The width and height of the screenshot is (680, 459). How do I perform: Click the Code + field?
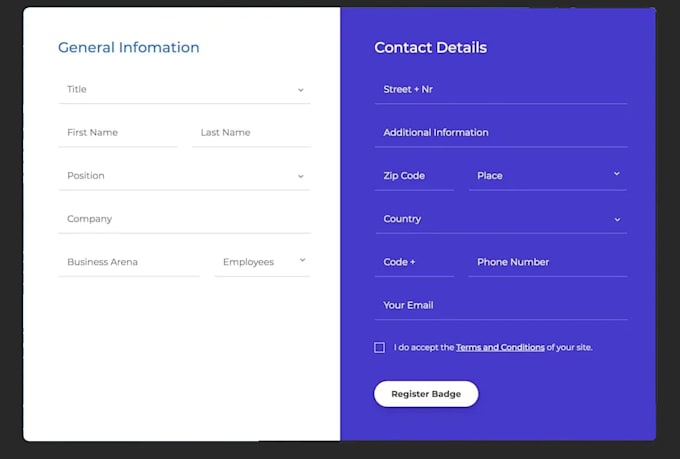(x=414, y=262)
